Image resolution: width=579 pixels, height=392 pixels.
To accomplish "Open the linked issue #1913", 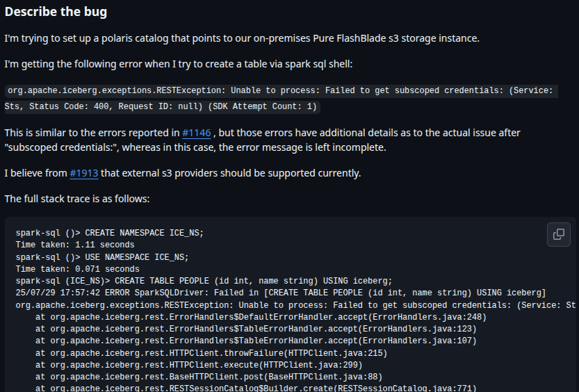I will pos(84,173).
